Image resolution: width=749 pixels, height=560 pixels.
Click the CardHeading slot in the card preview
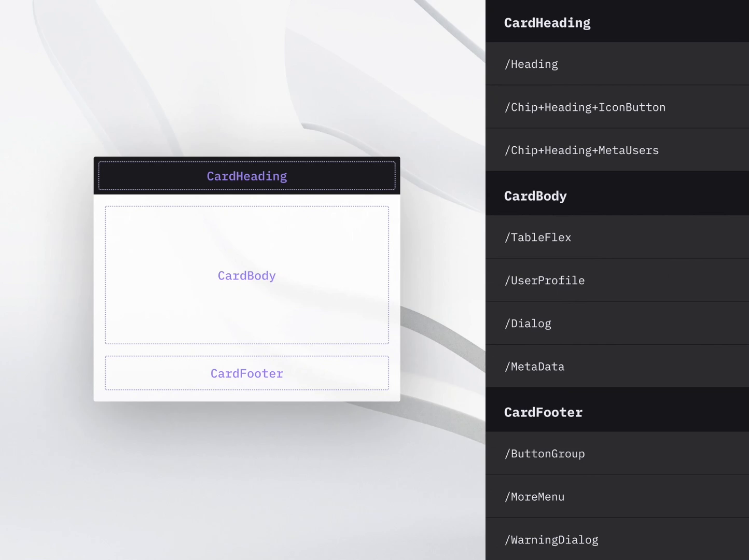[247, 176]
